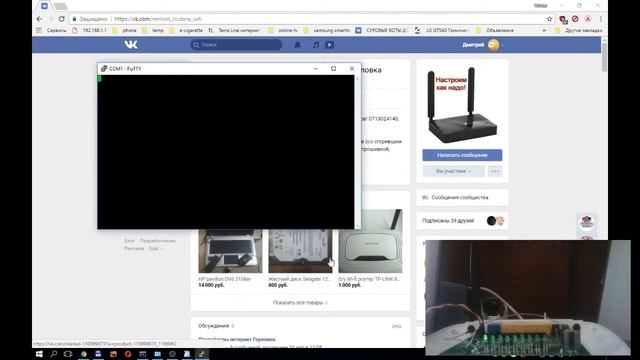Open the 192.168.1.1 bookmark
This screenshot has height=360, width=640.
90,30
